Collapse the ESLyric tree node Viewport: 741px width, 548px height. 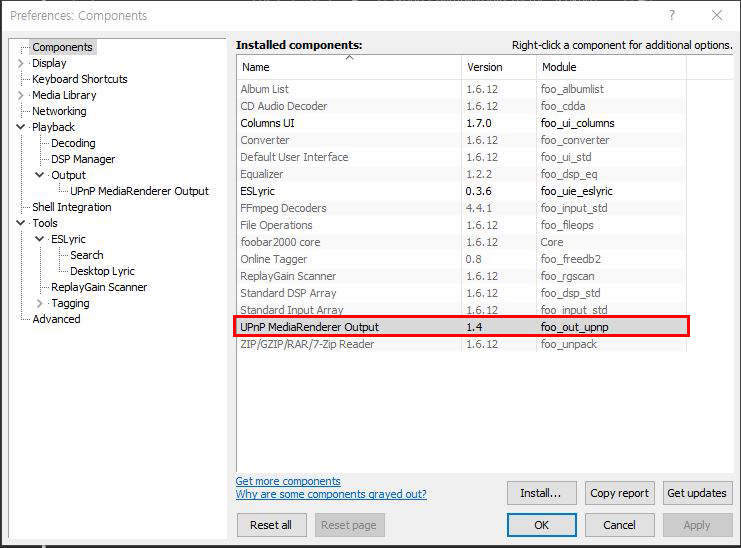click(x=40, y=239)
